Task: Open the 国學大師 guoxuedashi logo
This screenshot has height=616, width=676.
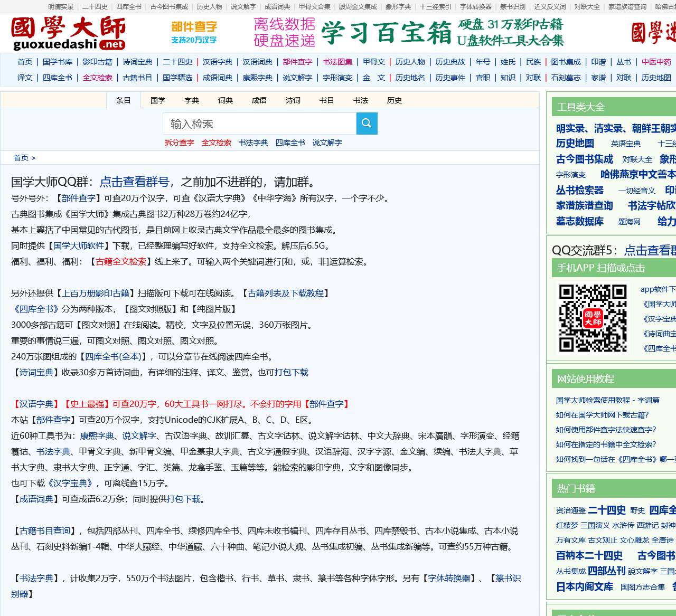Action: 68,33
